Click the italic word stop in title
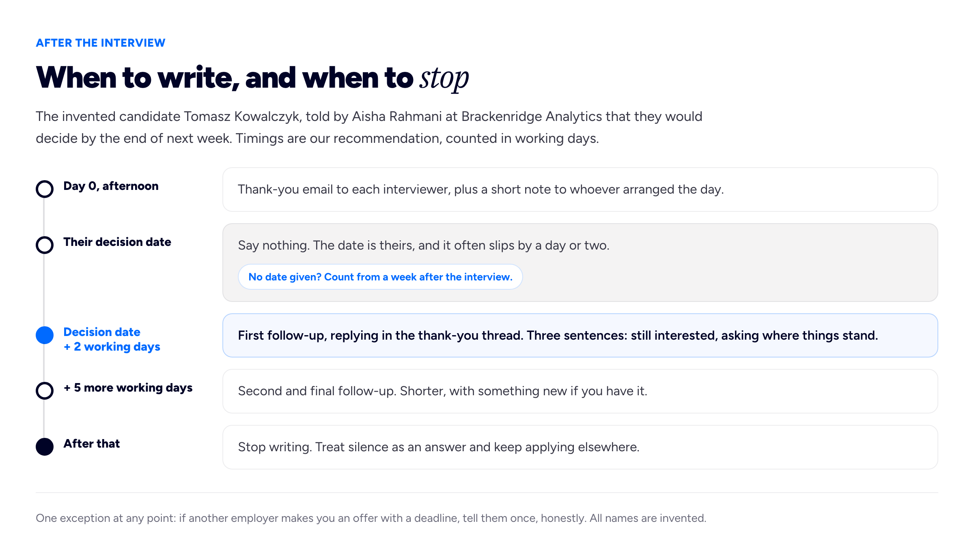Viewport: 974px width, 560px height. click(x=444, y=79)
